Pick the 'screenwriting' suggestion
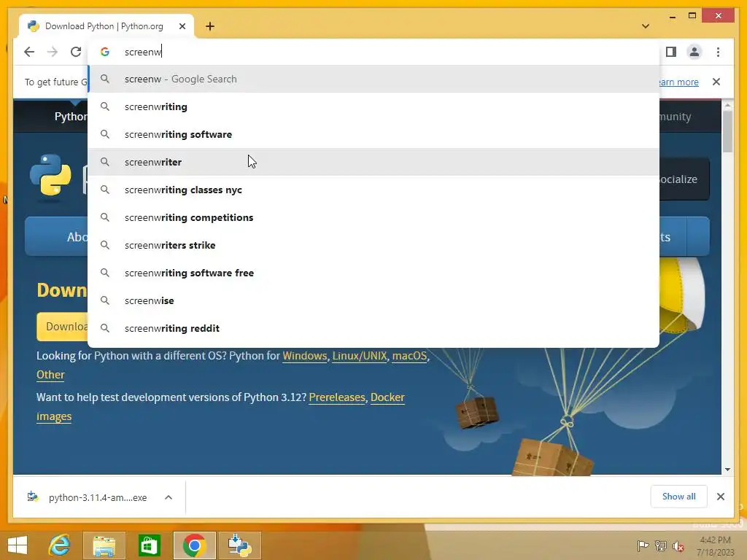 point(374,106)
